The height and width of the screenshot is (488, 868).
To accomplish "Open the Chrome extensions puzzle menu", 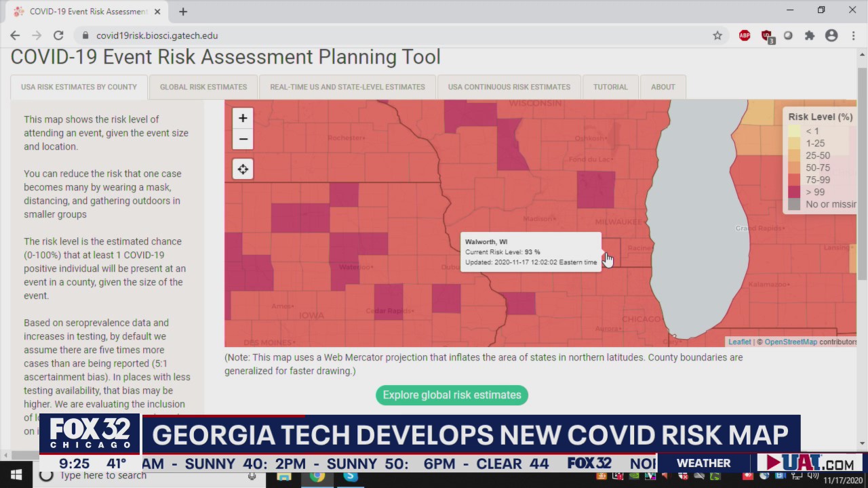I will [x=810, y=35].
